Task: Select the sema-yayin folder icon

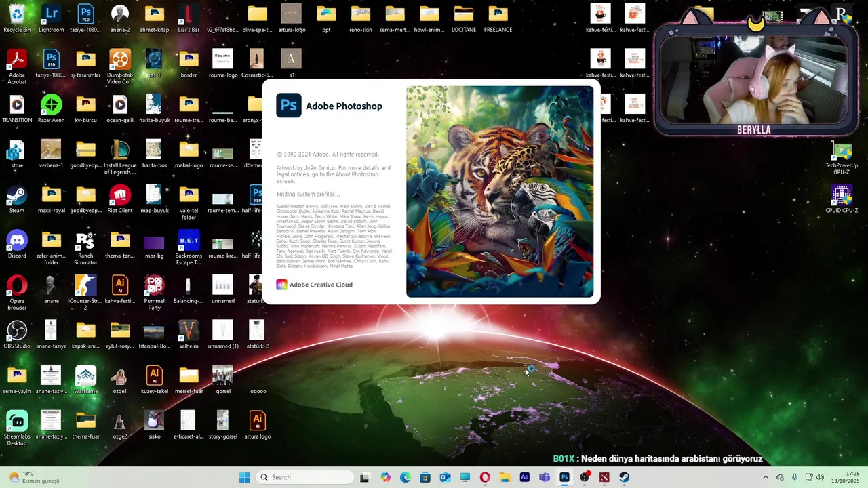Action: coord(17,380)
